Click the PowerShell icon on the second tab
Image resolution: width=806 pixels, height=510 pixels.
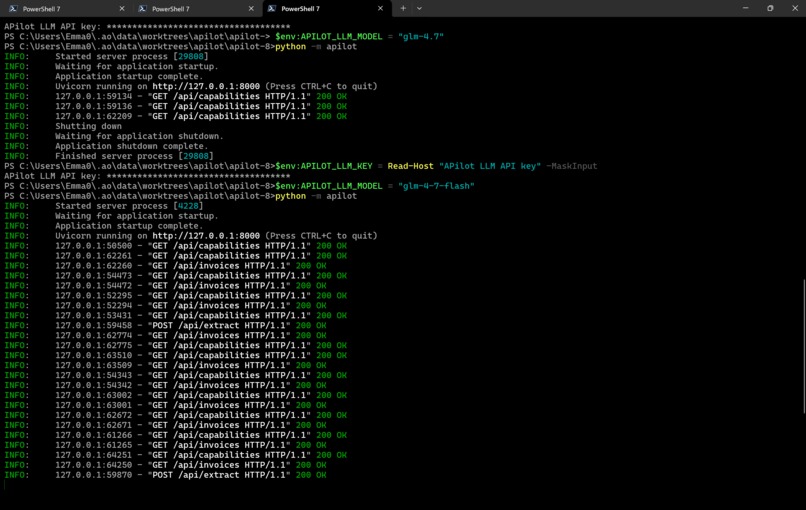click(142, 9)
